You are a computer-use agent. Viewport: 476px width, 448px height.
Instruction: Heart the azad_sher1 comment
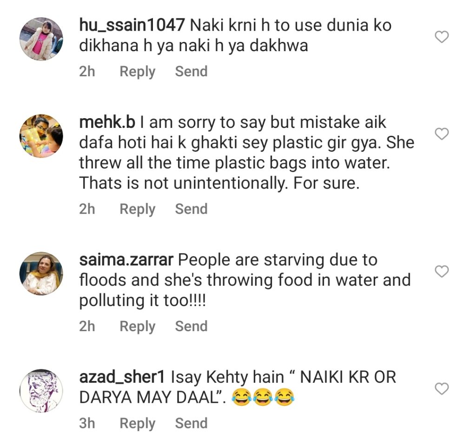click(441, 388)
